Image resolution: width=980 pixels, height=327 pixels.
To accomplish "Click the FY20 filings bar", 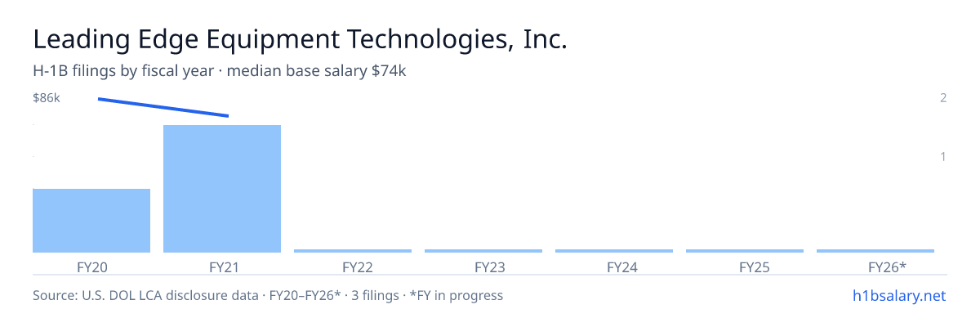I will click(x=91, y=221).
